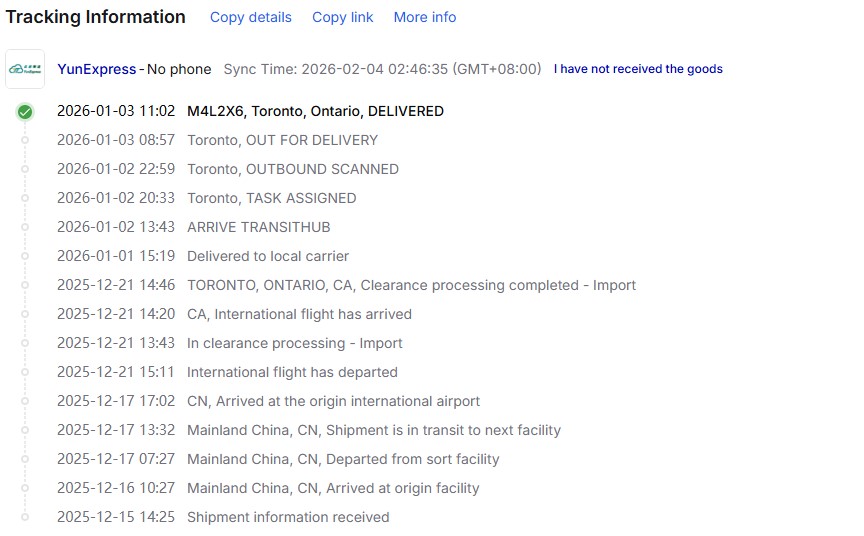Click the 'Shipment information received' entry
Viewport: 864px width, 536px height.
coord(288,517)
